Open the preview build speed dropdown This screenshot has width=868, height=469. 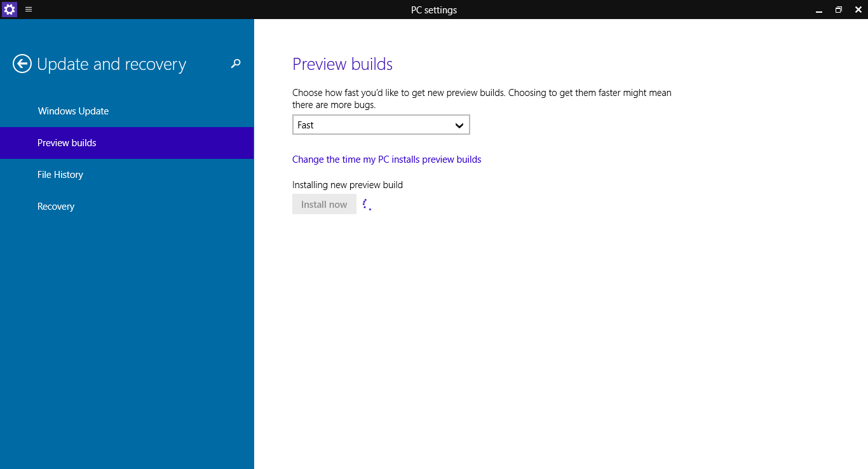point(380,125)
